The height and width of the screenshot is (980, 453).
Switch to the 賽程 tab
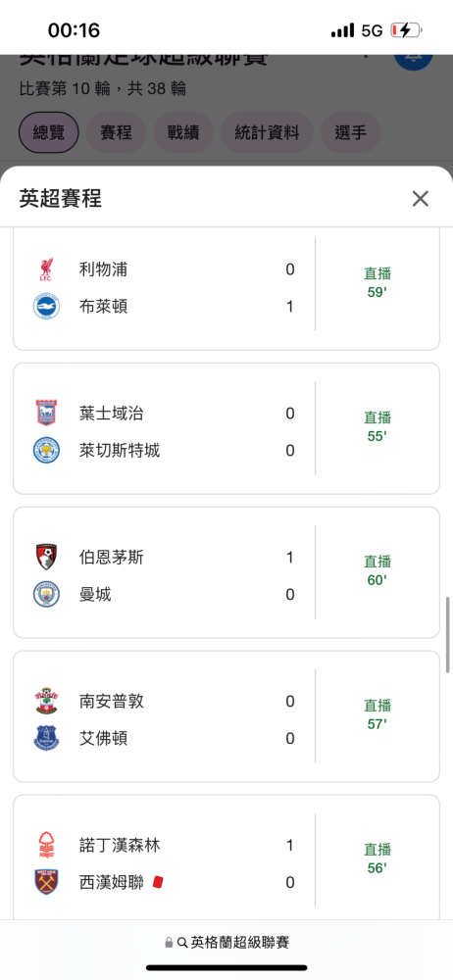116,132
